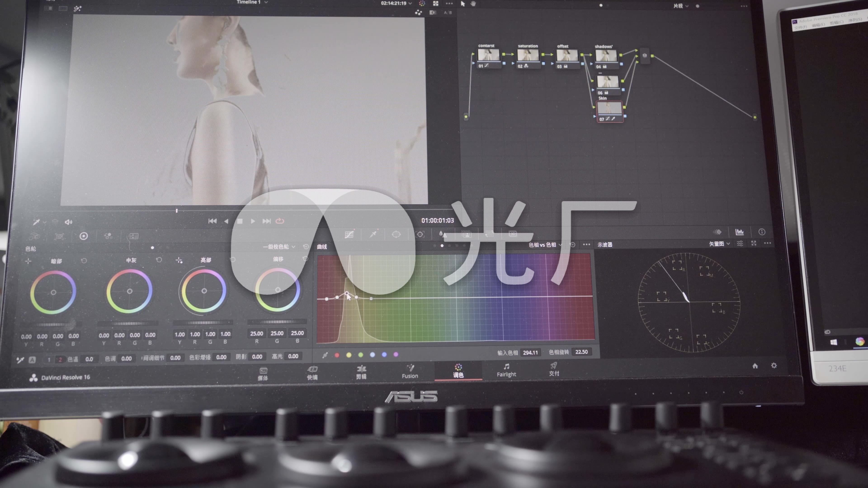Image resolution: width=868 pixels, height=488 pixels.
Task: Open the 色相 vs 色相 curve dropdown
Action: click(545, 245)
